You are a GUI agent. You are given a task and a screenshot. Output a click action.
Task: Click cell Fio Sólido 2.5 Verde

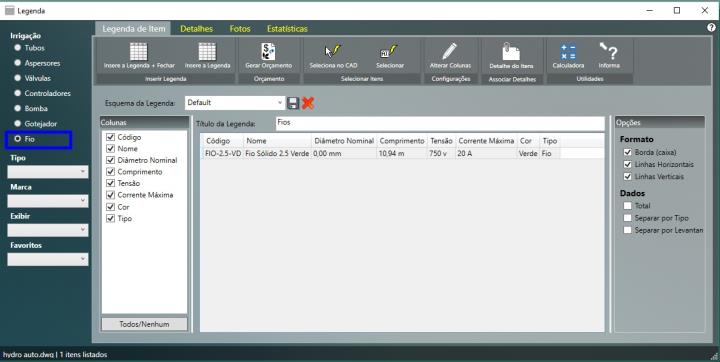tap(277, 153)
